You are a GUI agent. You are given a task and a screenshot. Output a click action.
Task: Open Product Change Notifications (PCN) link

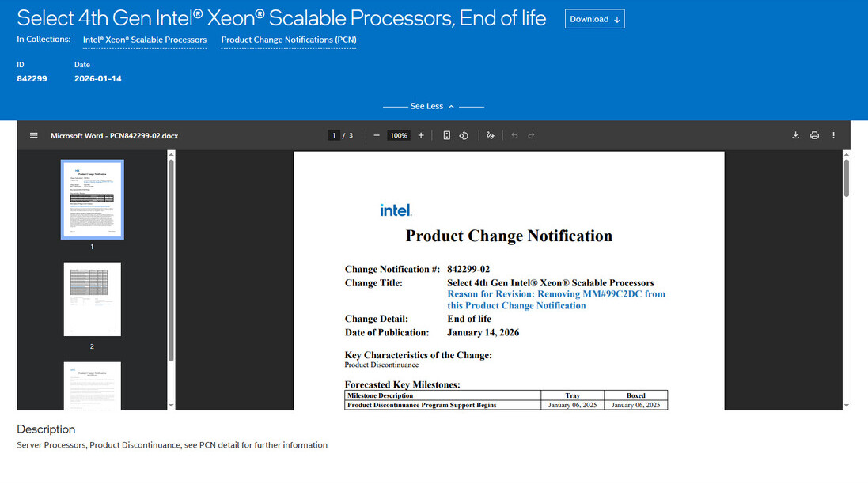(x=288, y=40)
